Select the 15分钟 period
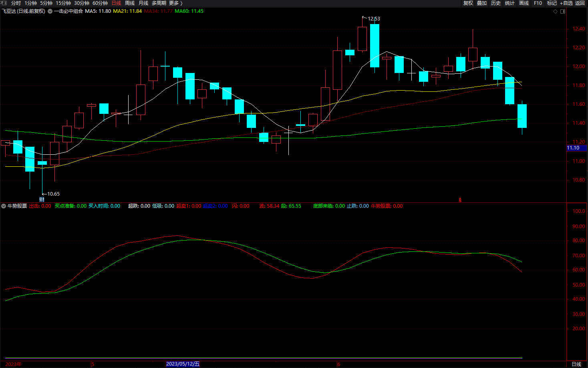This screenshot has height=368, width=588. (63, 3)
